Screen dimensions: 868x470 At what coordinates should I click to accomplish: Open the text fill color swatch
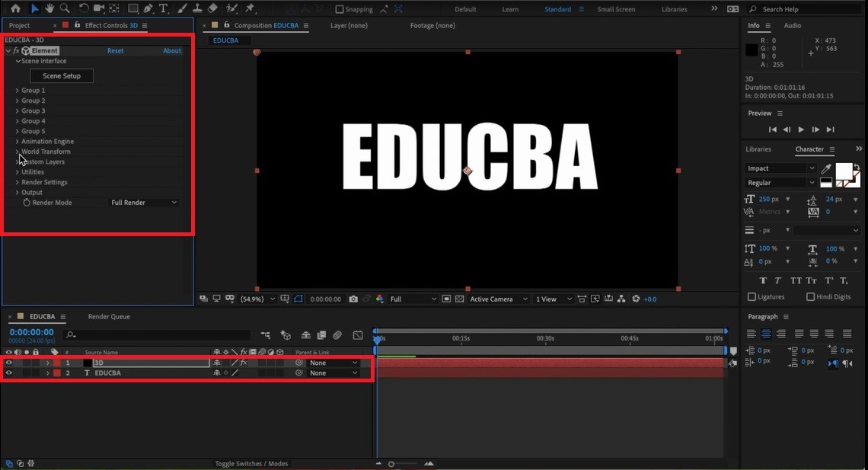coord(844,171)
